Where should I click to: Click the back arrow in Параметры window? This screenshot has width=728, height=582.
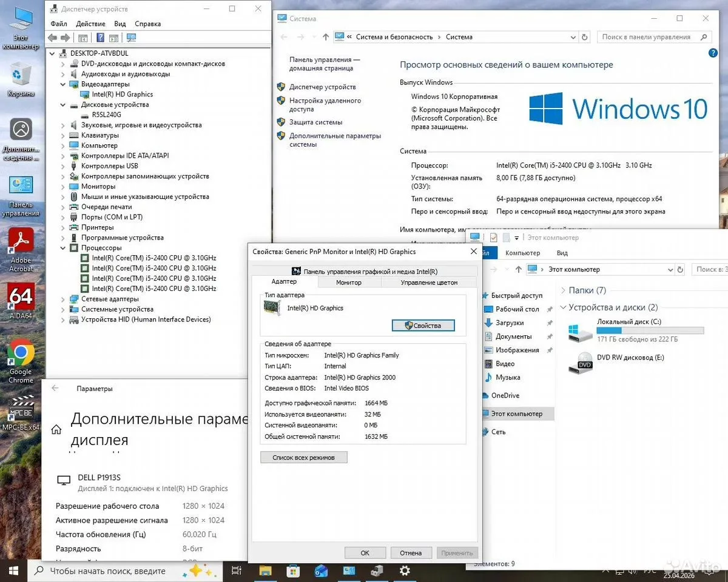pos(55,389)
